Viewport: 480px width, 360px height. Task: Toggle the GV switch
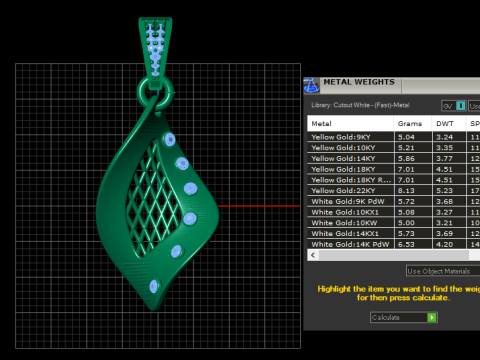(453, 106)
